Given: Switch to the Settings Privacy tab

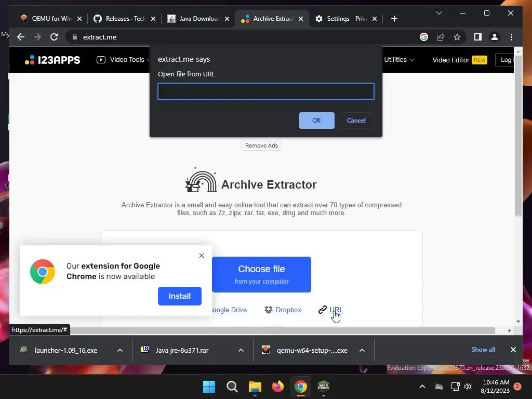Looking at the screenshot, I should tap(345, 19).
